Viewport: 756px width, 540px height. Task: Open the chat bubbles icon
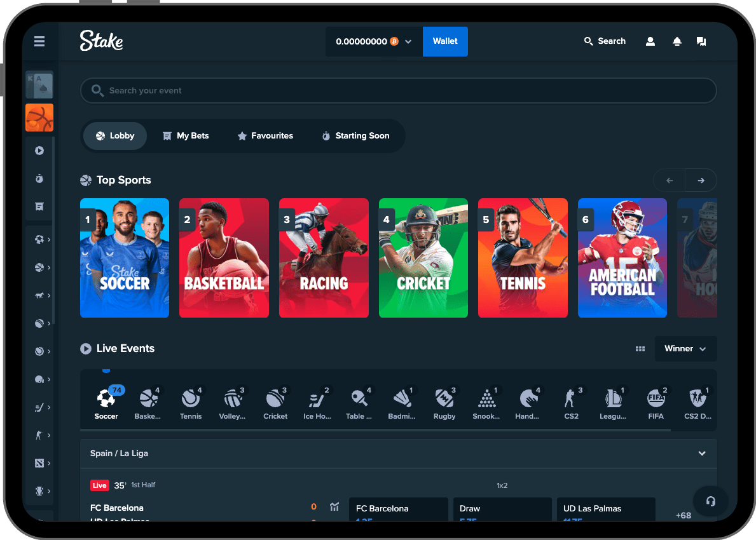(x=701, y=41)
